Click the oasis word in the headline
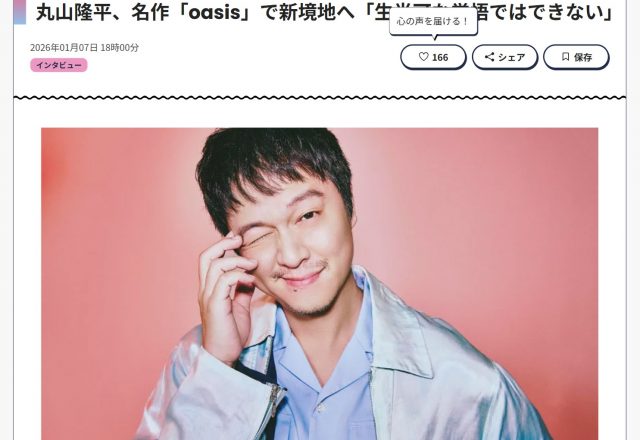Screen dimensions: 640x440 coord(215,13)
